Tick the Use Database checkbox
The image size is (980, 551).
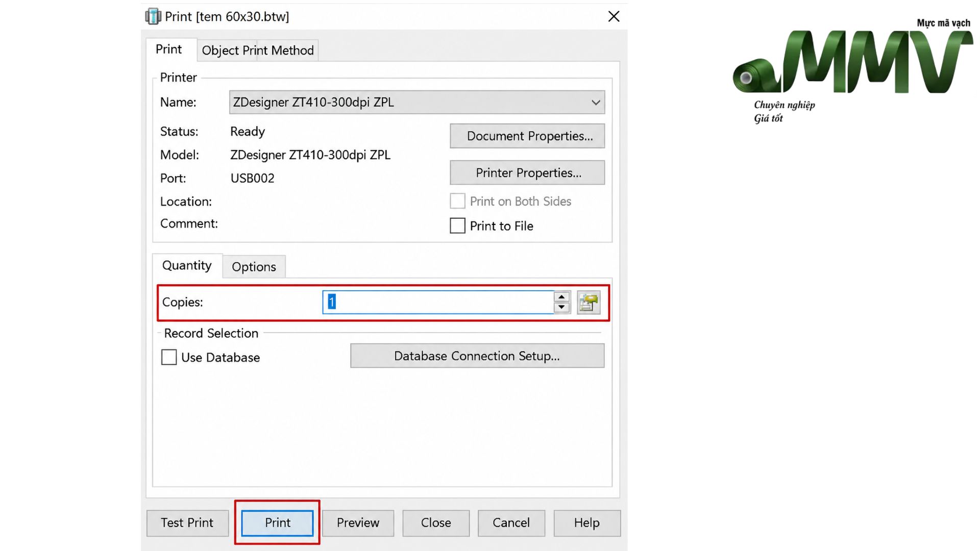click(169, 357)
